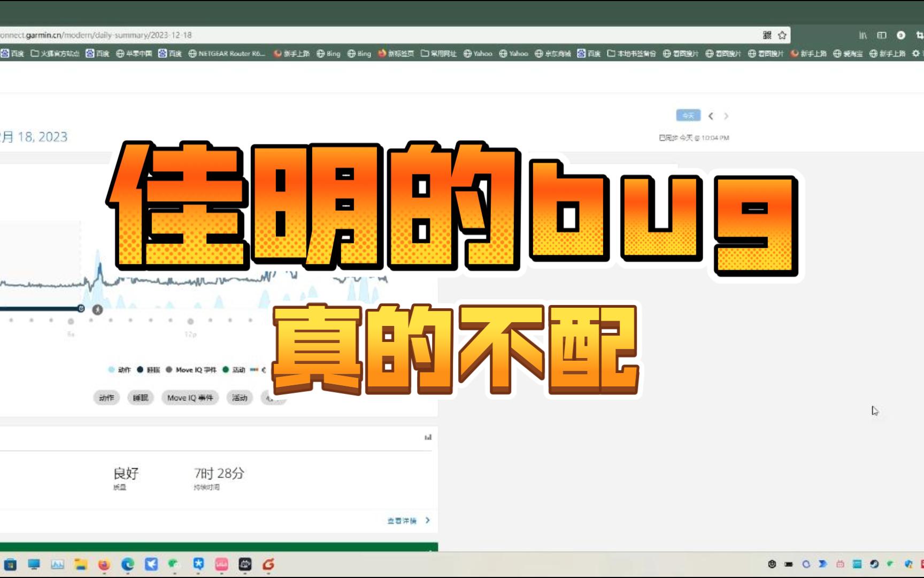Launch Firefox from the taskbar
924x578 pixels.
coord(104,564)
